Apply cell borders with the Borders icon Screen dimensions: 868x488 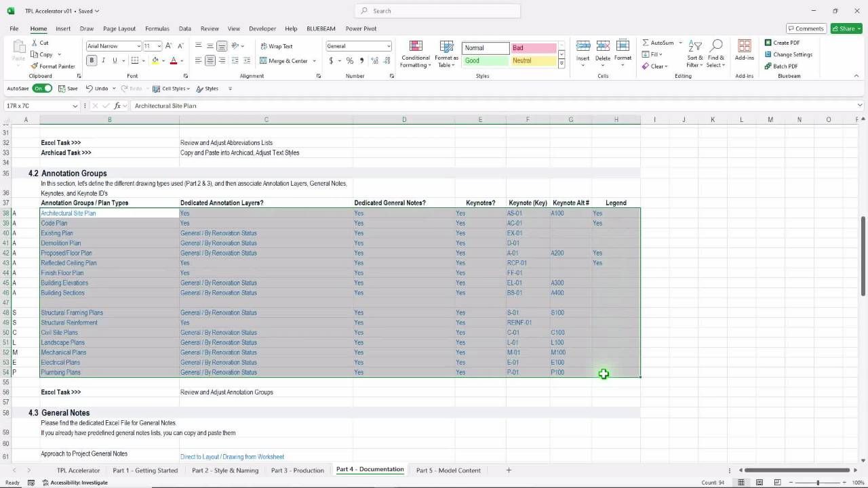pyautogui.click(x=135, y=61)
